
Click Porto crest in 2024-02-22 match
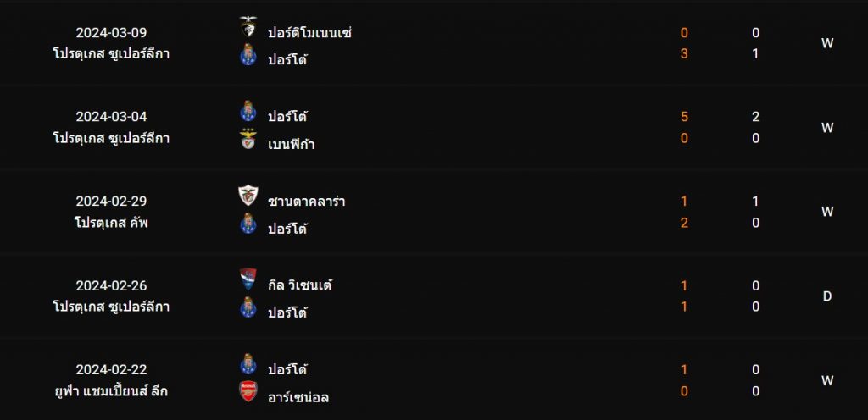(248, 363)
